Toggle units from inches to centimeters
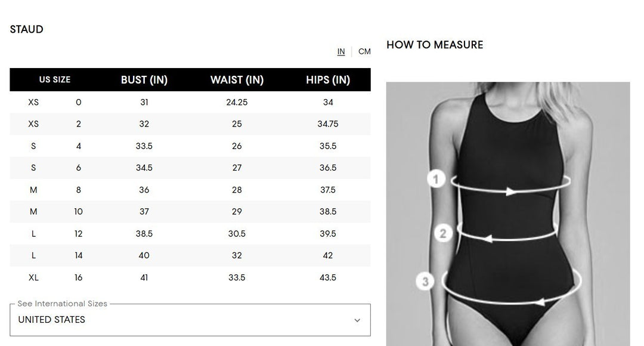Screen dimensions: 644x346 (x=364, y=51)
